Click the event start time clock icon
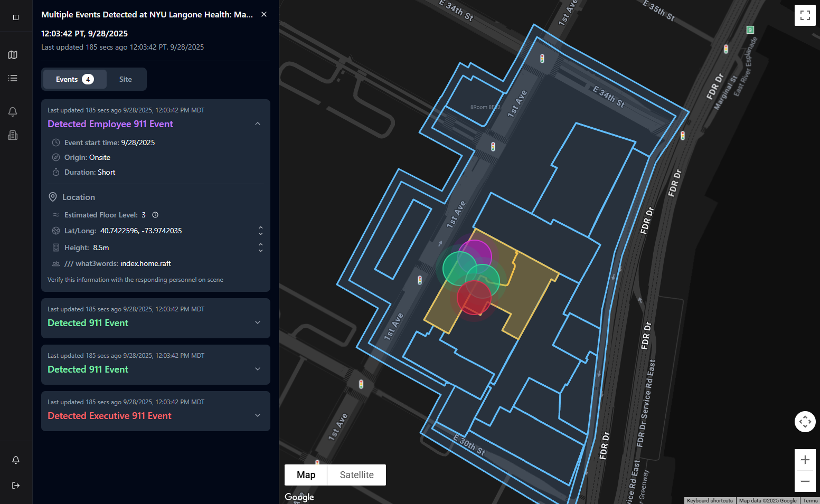820x504 pixels. pos(56,142)
